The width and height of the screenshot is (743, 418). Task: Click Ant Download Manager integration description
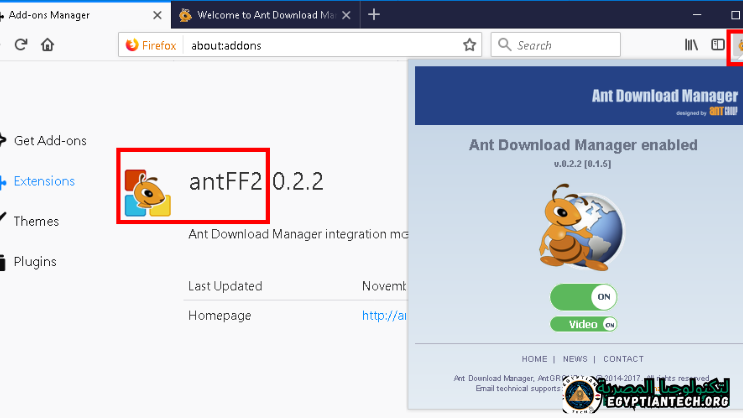(298, 234)
